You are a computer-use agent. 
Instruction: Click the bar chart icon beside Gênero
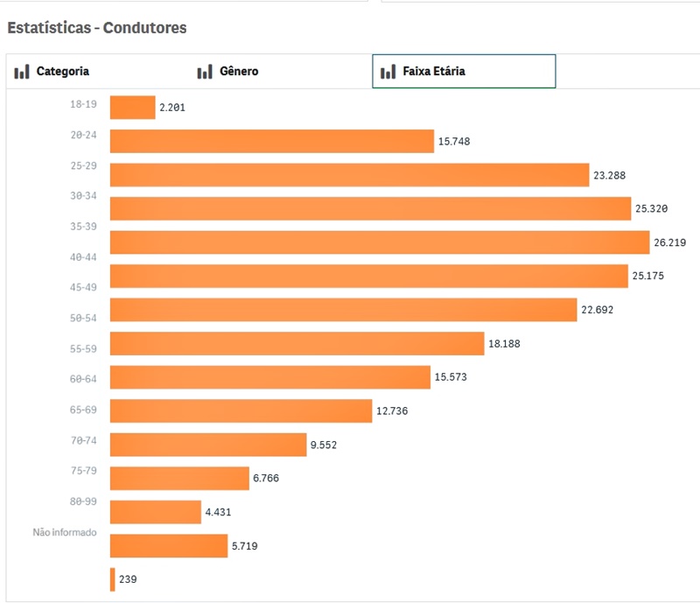(205, 72)
